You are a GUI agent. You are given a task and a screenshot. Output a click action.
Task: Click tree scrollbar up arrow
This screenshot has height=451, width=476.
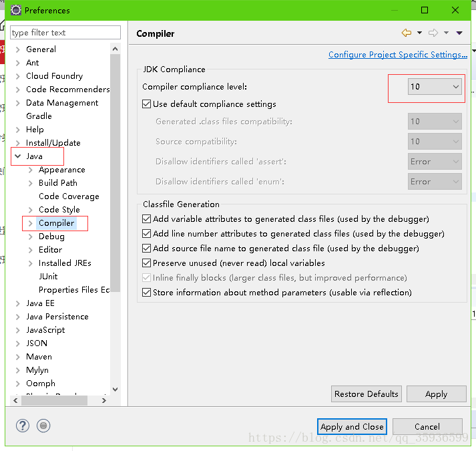click(115, 49)
